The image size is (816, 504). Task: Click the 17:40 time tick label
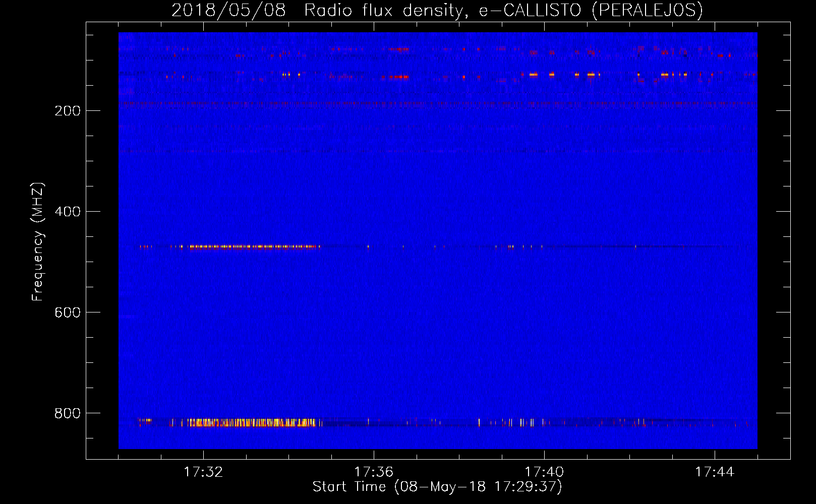pyautogui.click(x=544, y=472)
